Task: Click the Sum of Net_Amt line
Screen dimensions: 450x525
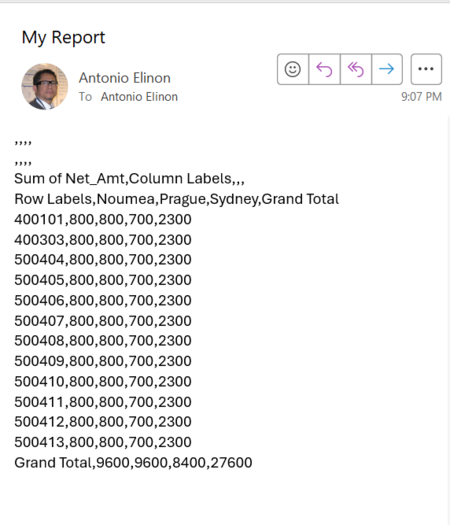Action: point(129,178)
